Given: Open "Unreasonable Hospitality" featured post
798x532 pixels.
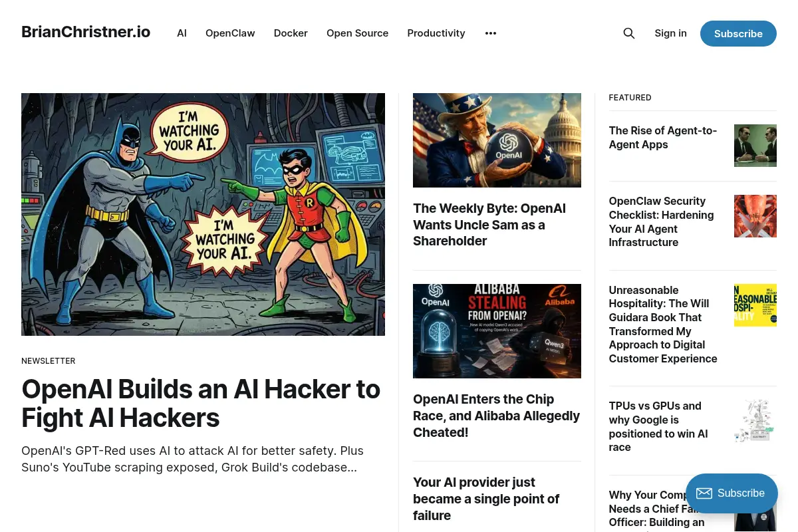Looking at the screenshot, I should point(663,325).
